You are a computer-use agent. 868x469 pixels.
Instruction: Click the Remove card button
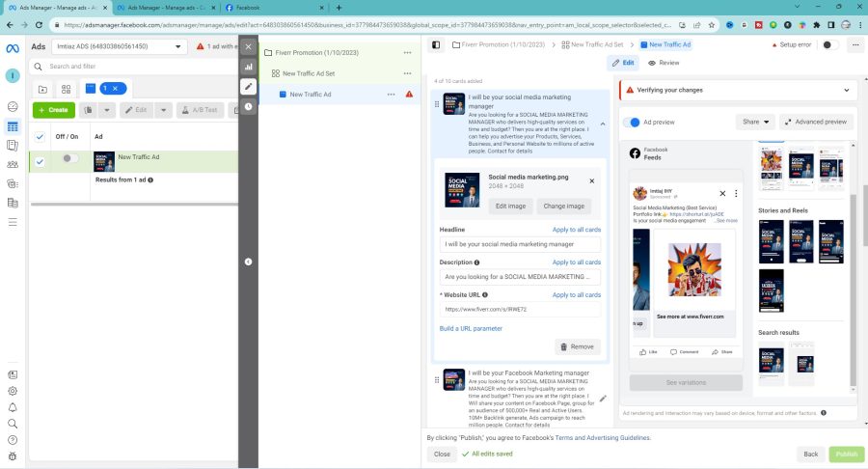578,346
